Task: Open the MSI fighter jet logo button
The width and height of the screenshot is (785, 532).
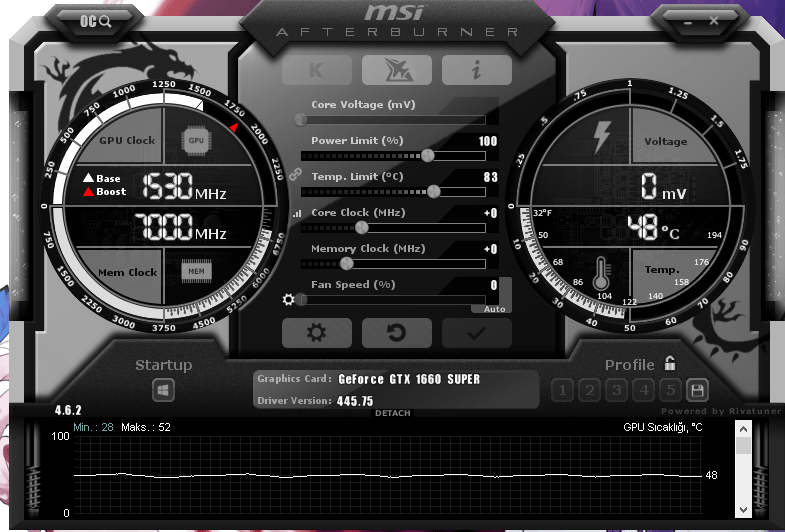Action: (x=397, y=70)
